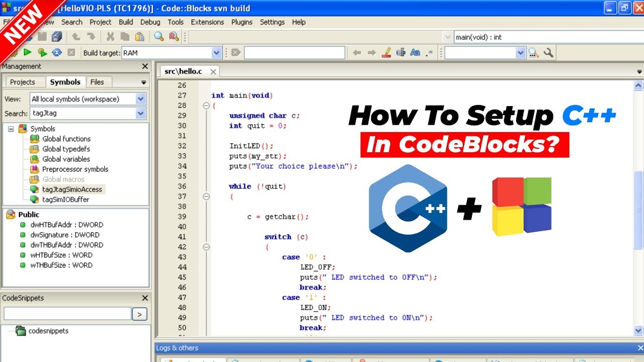Open the Tools menu
The height and width of the screenshot is (362, 644).
(176, 22)
